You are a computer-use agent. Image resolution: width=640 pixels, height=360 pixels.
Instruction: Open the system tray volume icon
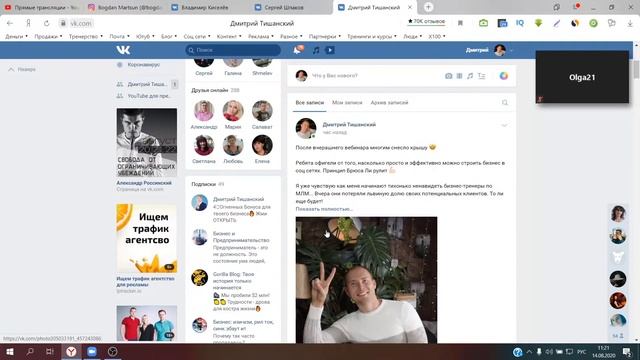[549, 352]
